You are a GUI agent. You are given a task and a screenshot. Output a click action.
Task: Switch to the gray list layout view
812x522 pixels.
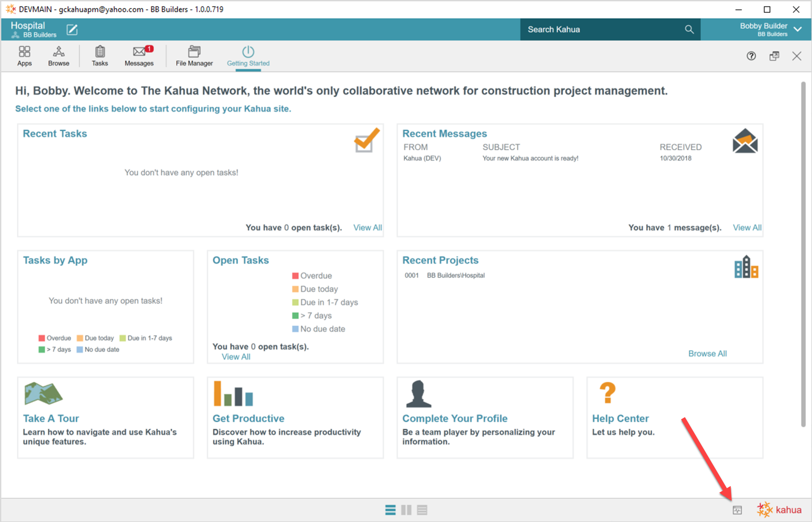[x=422, y=510]
